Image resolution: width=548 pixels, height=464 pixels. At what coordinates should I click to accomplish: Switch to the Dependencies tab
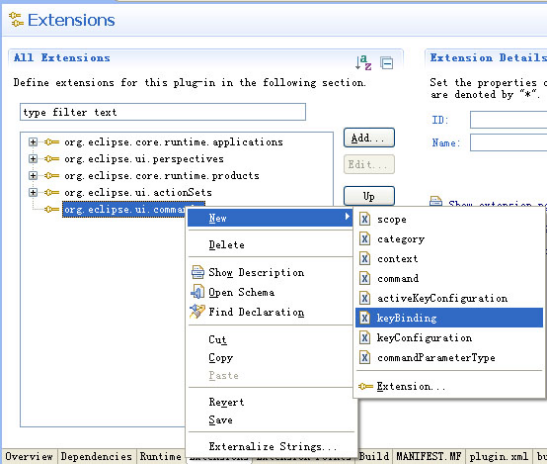(x=96, y=456)
